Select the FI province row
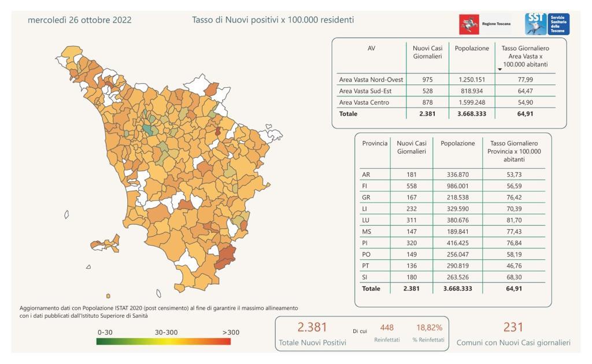The height and width of the screenshot is (364, 592). [452, 186]
